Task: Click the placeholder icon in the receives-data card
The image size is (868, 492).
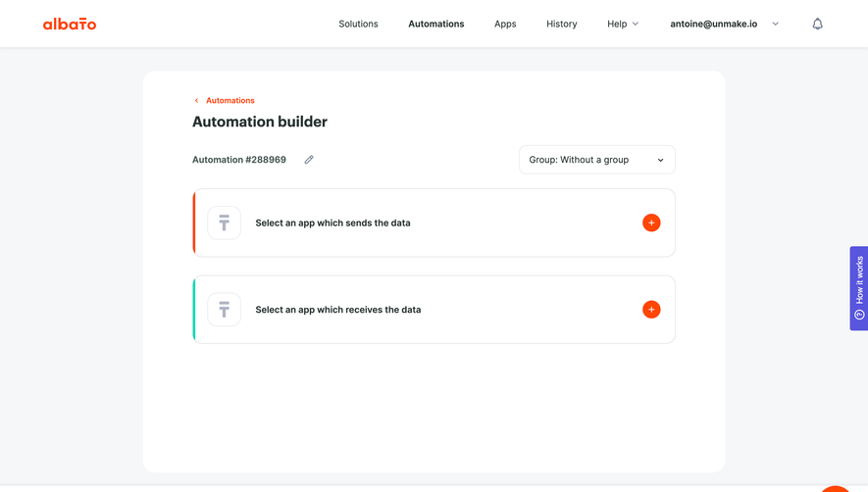Action: [x=225, y=310]
